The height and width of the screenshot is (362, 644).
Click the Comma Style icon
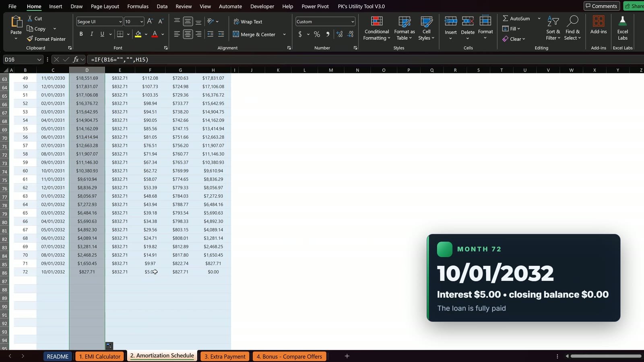(x=328, y=34)
